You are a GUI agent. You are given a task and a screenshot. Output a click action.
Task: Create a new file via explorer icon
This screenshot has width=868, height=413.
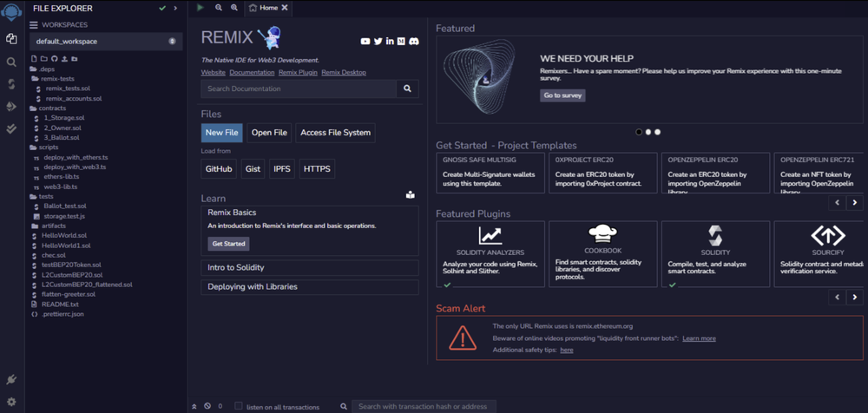click(x=34, y=59)
